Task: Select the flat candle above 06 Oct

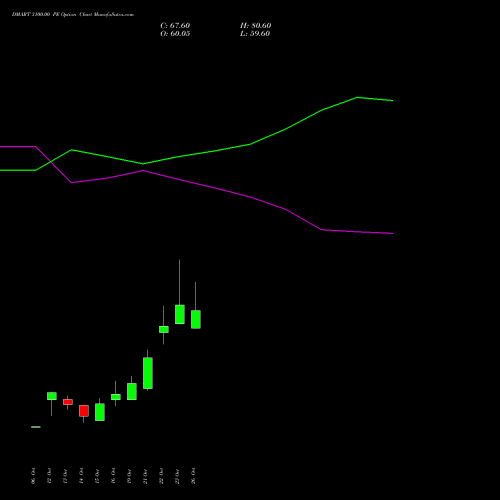Action: click(x=36, y=427)
